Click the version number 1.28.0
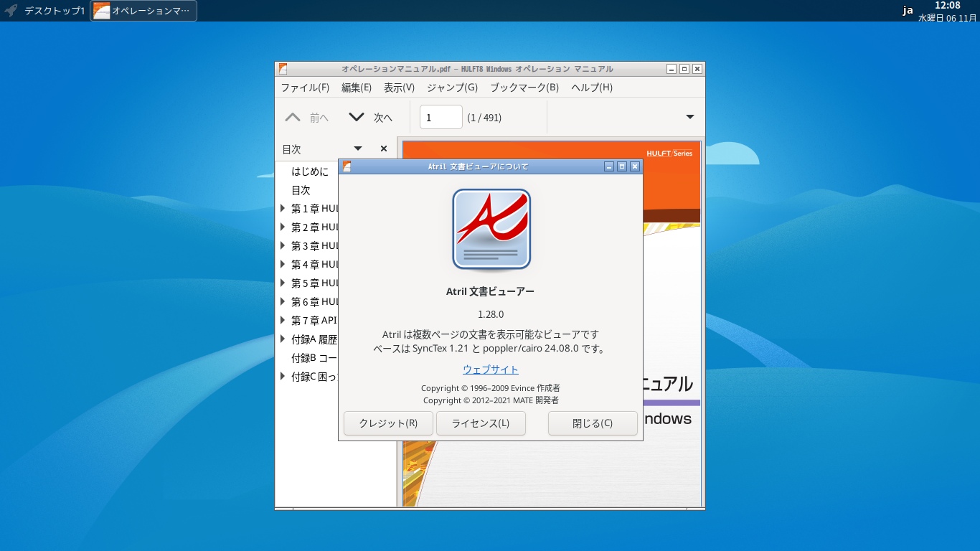Screen dimensions: 980x551 pyautogui.click(x=491, y=314)
